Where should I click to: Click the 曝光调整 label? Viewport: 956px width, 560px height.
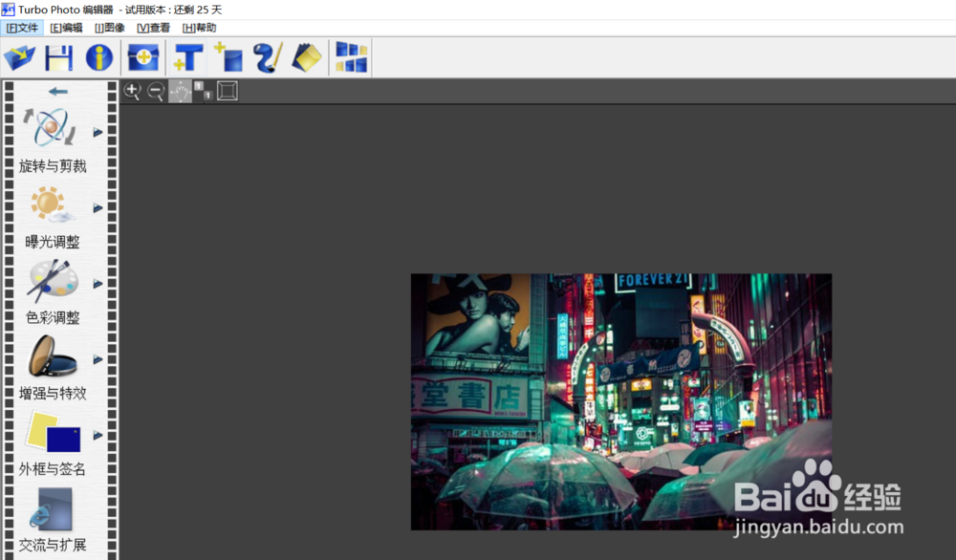click(x=53, y=242)
